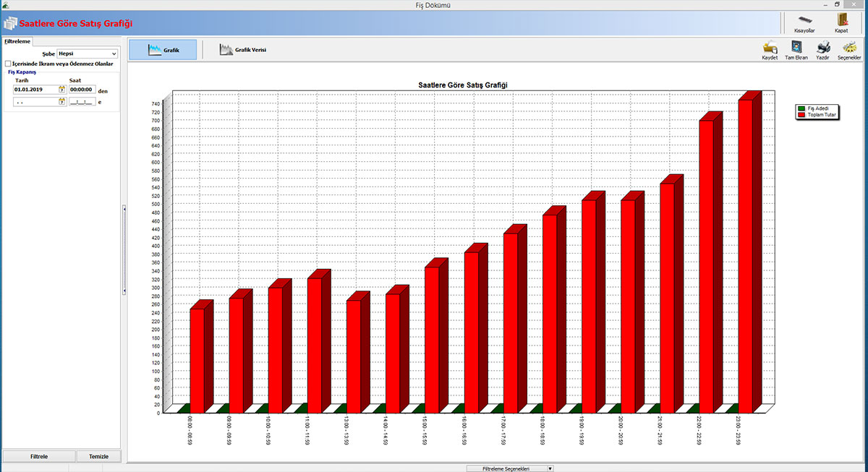The width and height of the screenshot is (868, 472).
Task: Open Tam Ekran full screen view
Action: click(x=796, y=48)
